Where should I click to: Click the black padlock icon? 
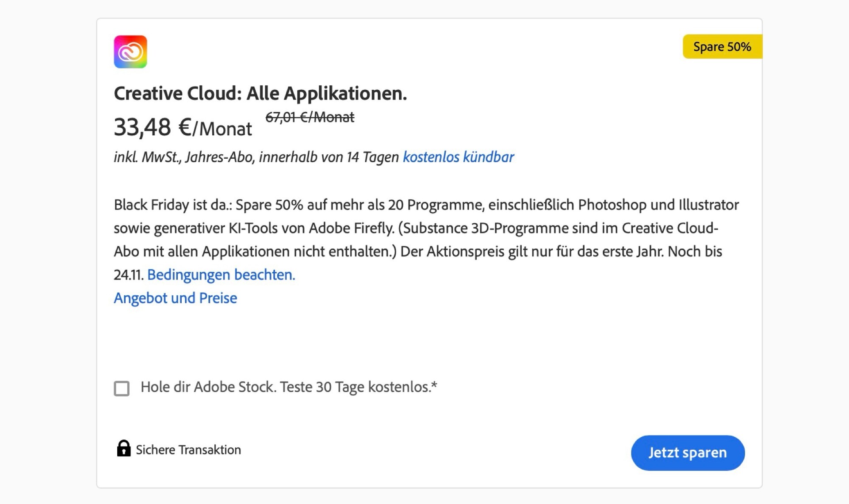coord(124,448)
